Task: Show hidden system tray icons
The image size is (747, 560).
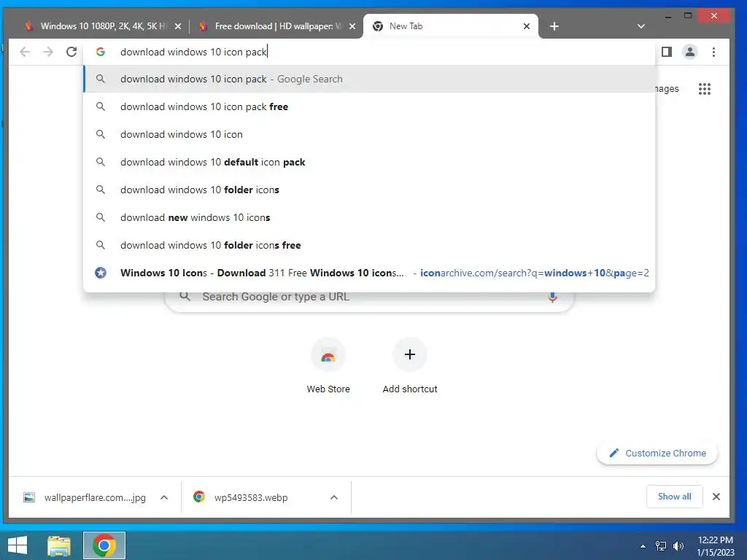Action: tap(643, 546)
